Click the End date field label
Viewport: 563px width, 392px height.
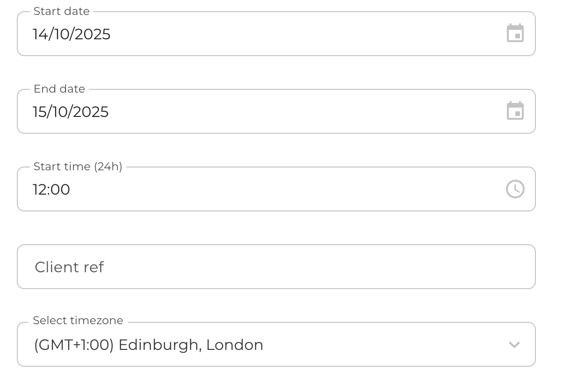coord(59,89)
